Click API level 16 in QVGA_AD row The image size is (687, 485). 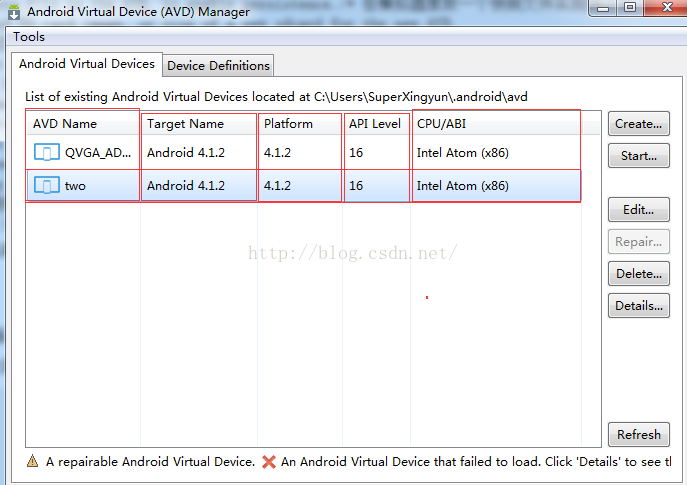click(356, 153)
